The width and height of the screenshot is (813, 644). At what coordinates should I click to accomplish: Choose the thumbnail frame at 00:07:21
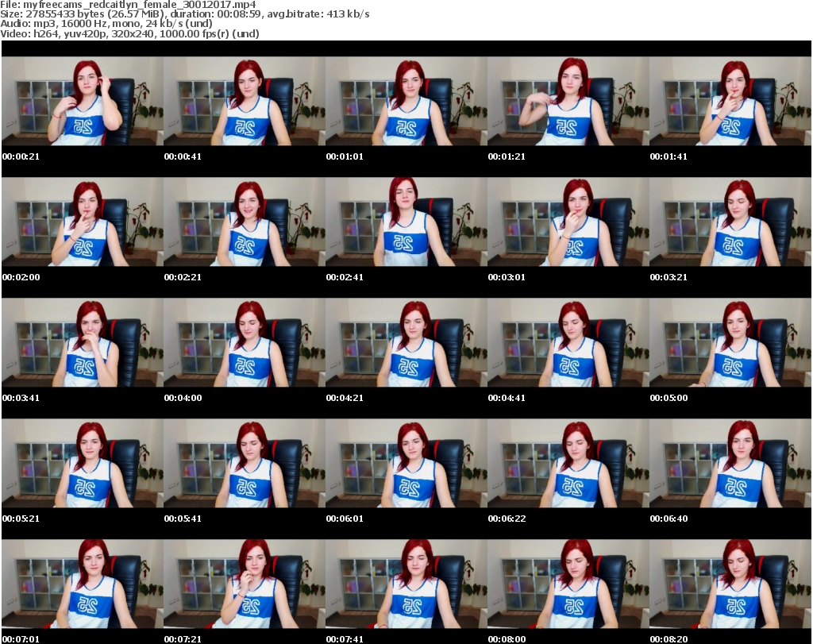click(245, 584)
